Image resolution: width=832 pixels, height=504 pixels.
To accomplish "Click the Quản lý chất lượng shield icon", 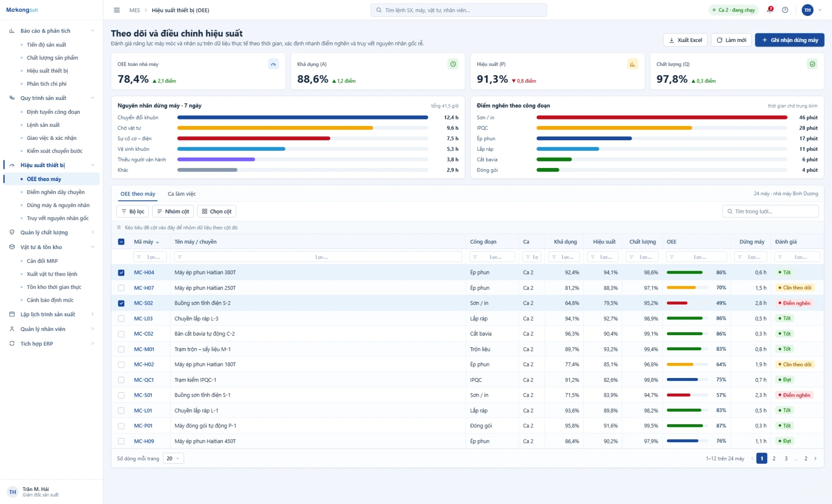I will pos(12,232).
